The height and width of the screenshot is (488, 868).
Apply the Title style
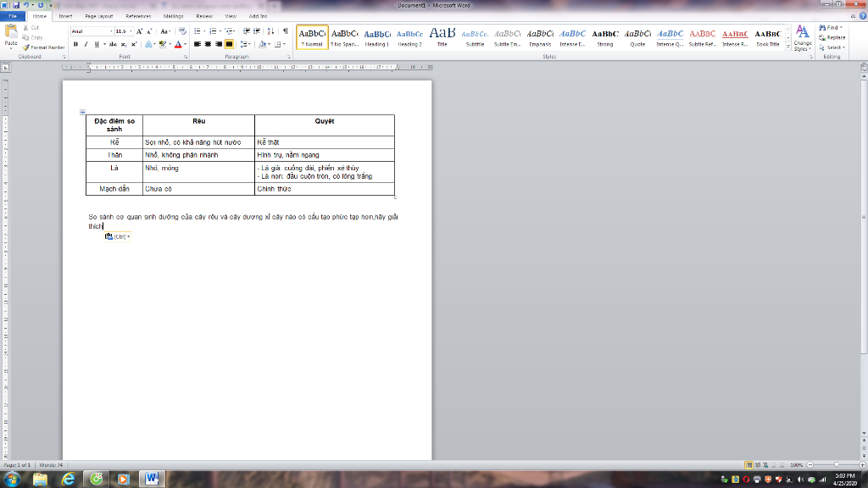pyautogui.click(x=442, y=37)
